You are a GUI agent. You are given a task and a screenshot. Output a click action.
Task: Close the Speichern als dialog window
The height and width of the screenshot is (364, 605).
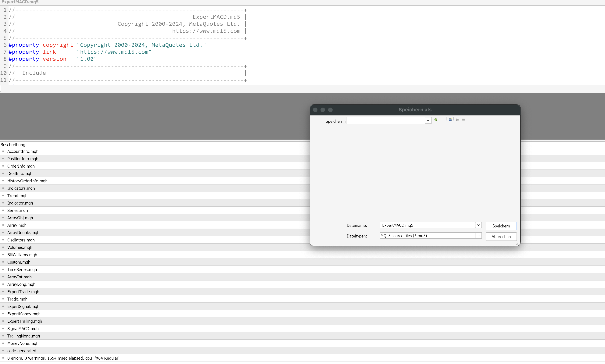pos(316,110)
